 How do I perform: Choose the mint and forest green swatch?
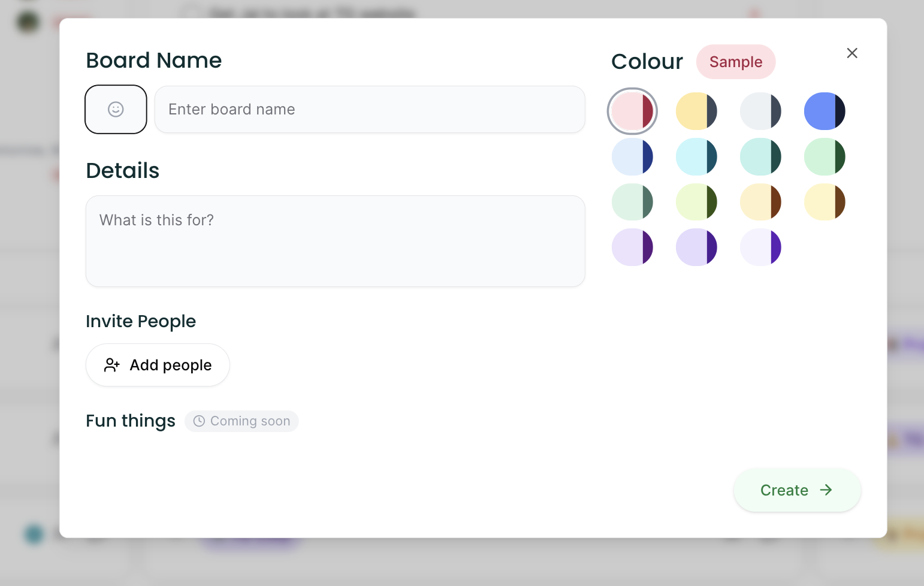[825, 157]
